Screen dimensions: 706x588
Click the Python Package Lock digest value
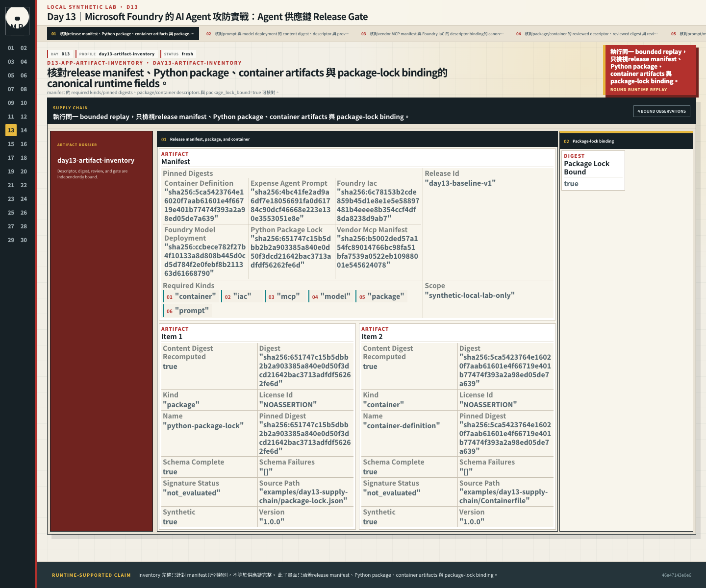coord(291,252)
